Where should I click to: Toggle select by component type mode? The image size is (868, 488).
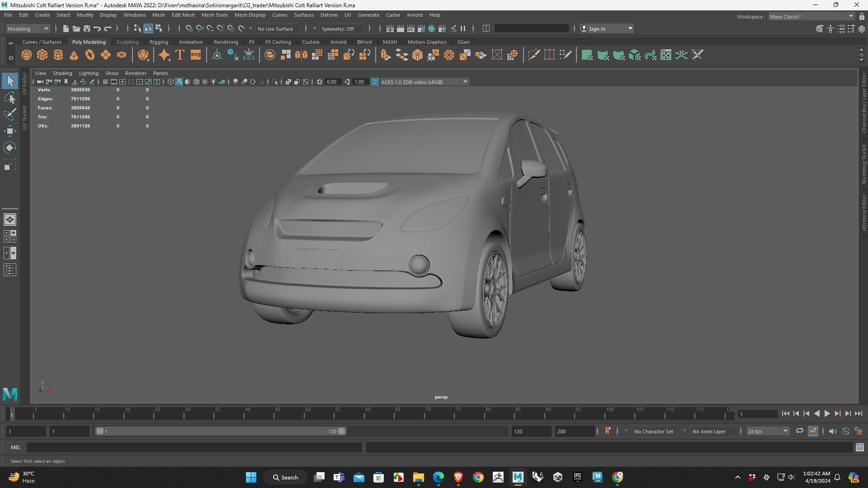tap(159, 28)
